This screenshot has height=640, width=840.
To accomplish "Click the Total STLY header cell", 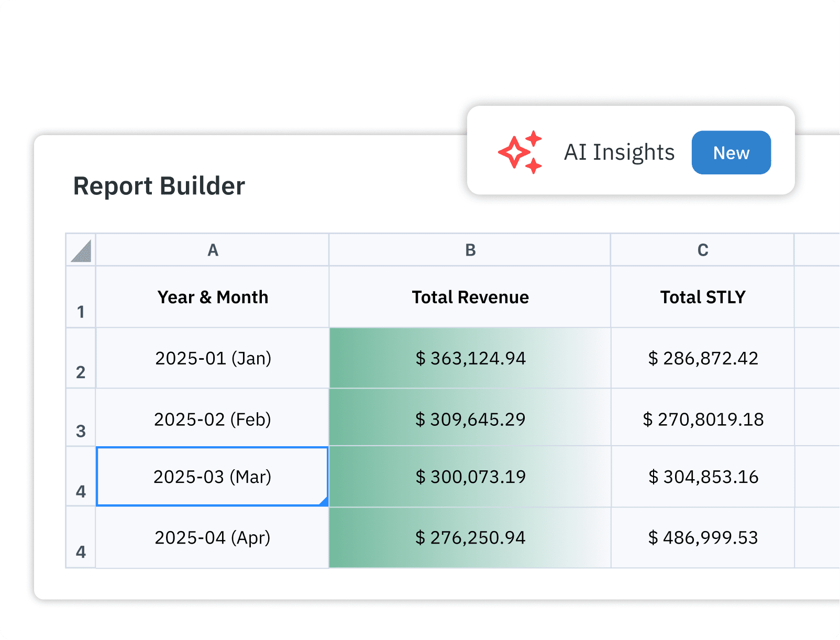I will 702,297.
